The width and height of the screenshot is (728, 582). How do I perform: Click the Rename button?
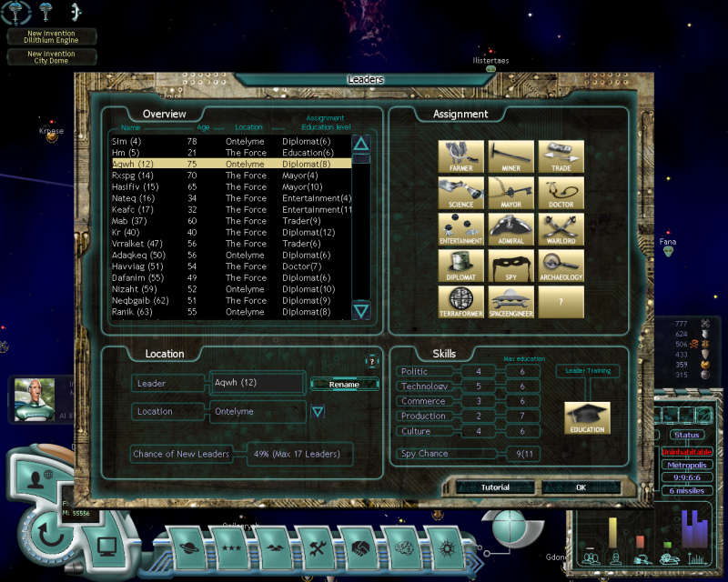point(344,385)
